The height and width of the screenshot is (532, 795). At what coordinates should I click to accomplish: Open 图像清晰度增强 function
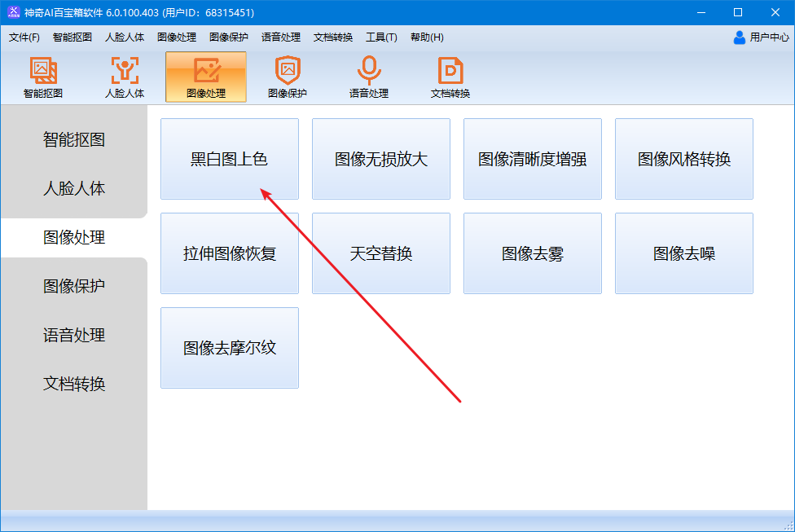(533, 159)
